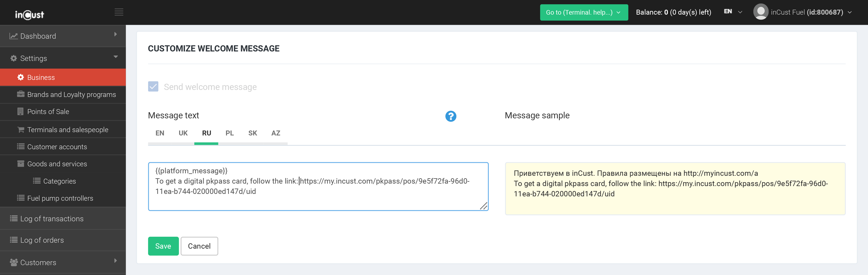Open the Go to (Terminal. help...) dropdown
Viewport: 868px width, 275px height.
coord(584,13)
